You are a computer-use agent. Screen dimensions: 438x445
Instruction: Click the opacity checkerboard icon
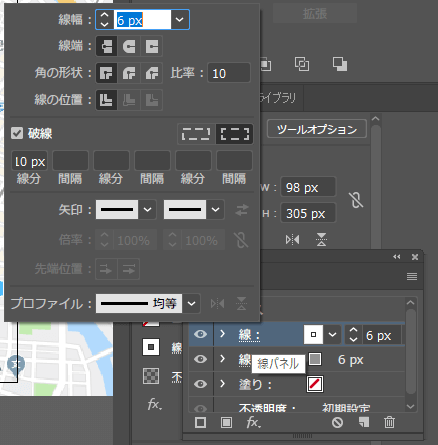point(151,376)
